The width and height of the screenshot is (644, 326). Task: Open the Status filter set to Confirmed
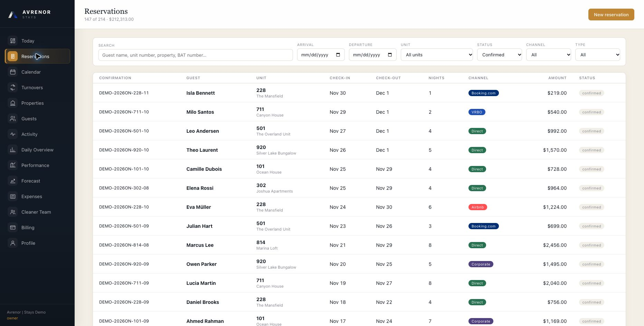point(500,55)
